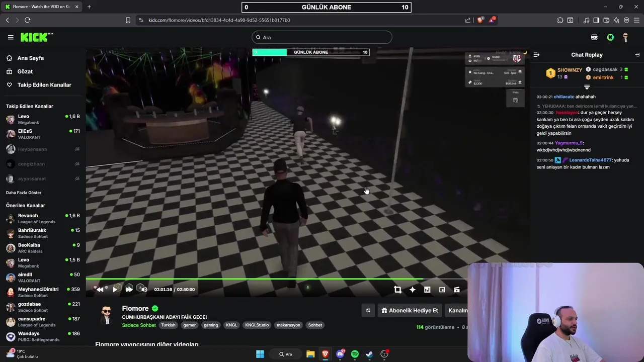Play the paused VOD

coord(115,289)
